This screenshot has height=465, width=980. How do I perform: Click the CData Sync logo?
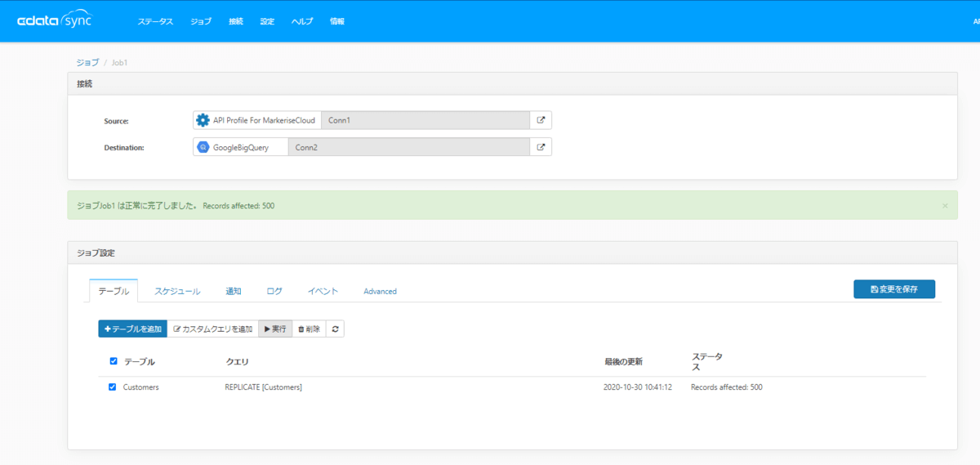[56, 20]
